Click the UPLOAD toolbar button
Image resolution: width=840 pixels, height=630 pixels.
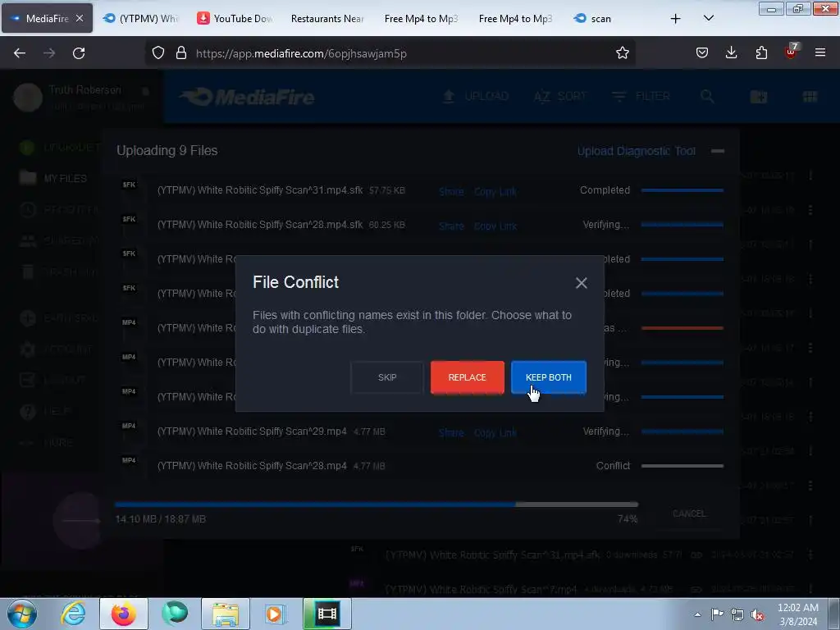point(476,97)
